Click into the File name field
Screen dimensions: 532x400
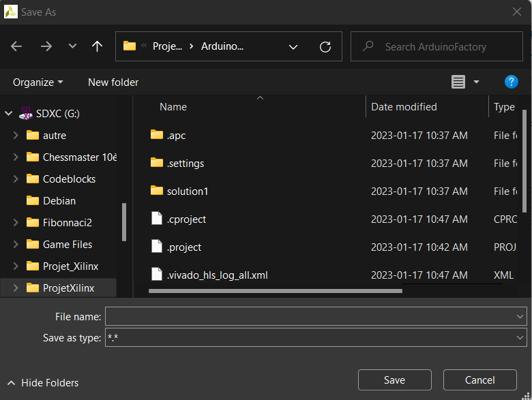click(310, 316)
